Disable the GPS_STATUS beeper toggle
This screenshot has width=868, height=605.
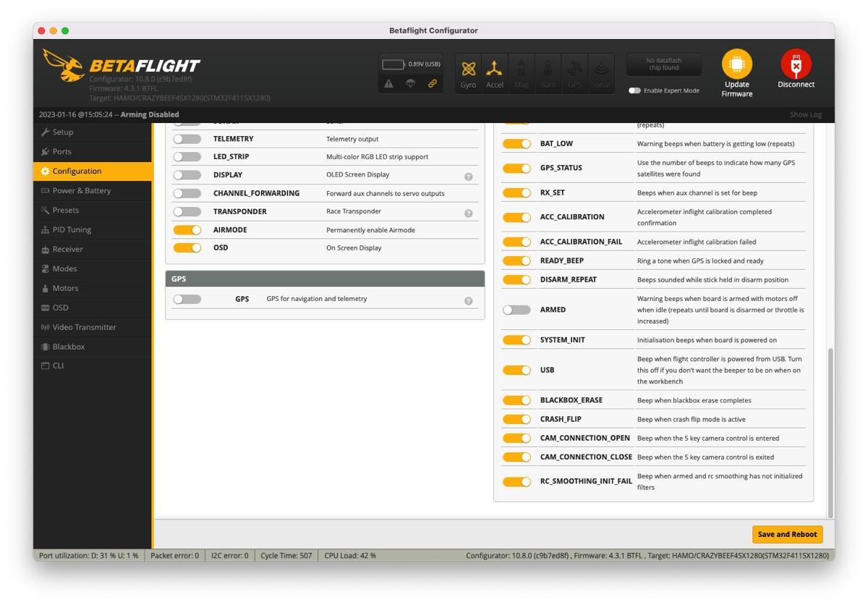(516, 168)
